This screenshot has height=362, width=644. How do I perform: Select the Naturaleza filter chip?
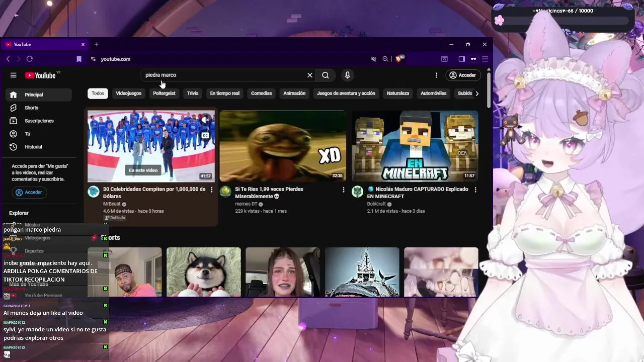tap(398, 94)
